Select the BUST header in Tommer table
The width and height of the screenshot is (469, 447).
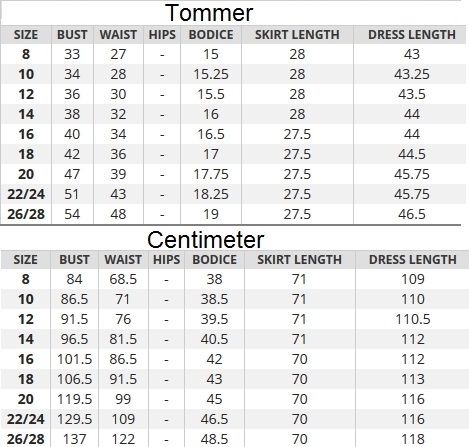(x=72, y=35)
